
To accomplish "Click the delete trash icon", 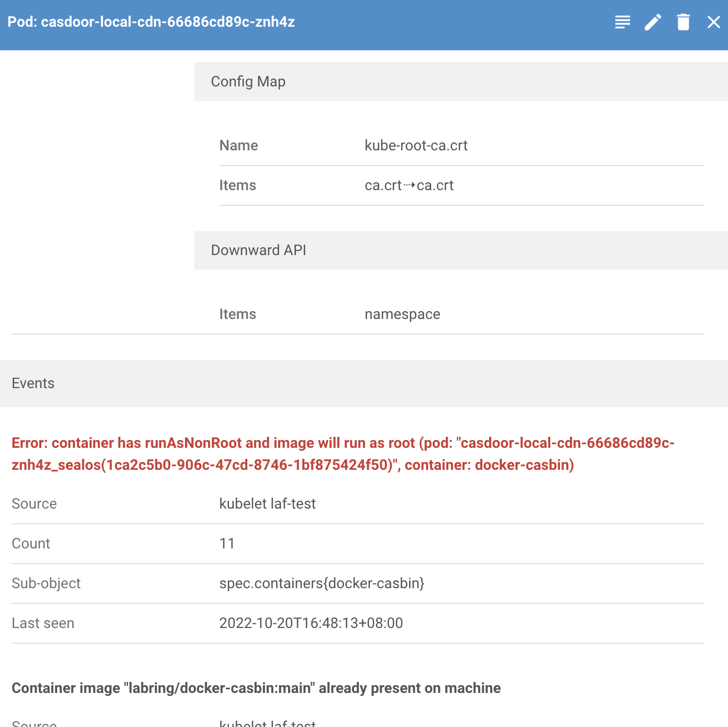I will pyautogui.click(x=683, y=22).
